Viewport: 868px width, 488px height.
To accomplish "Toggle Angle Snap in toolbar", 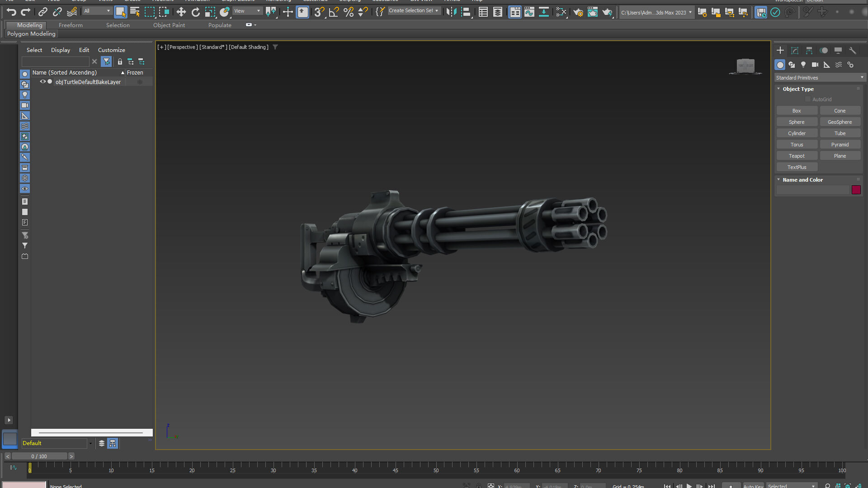I will pos(334,12).
